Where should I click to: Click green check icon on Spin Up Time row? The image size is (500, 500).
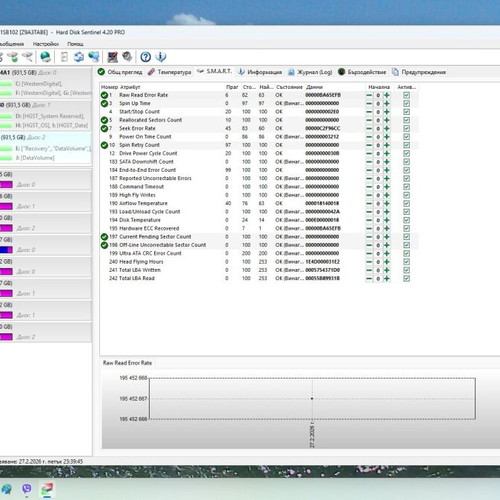[104, 103]
